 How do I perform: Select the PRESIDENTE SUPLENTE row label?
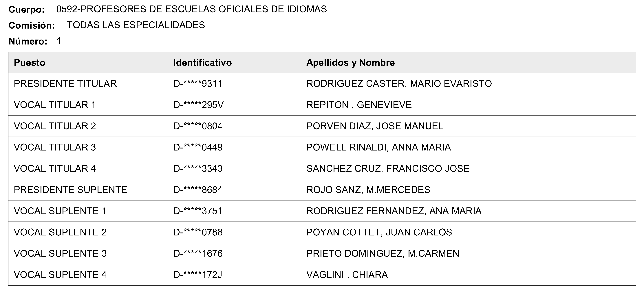(x=70, y=190)
